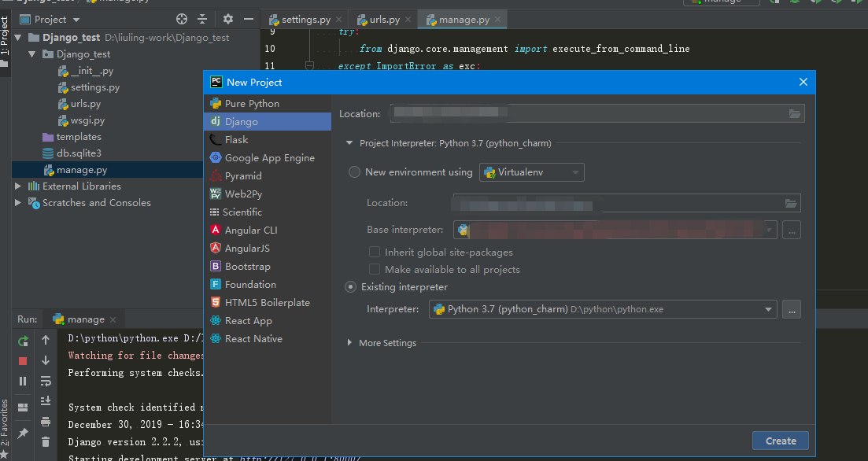868x461 pixels.
Task: Click ellipsis button next to Base interpreter
Action: coord(792,230)
